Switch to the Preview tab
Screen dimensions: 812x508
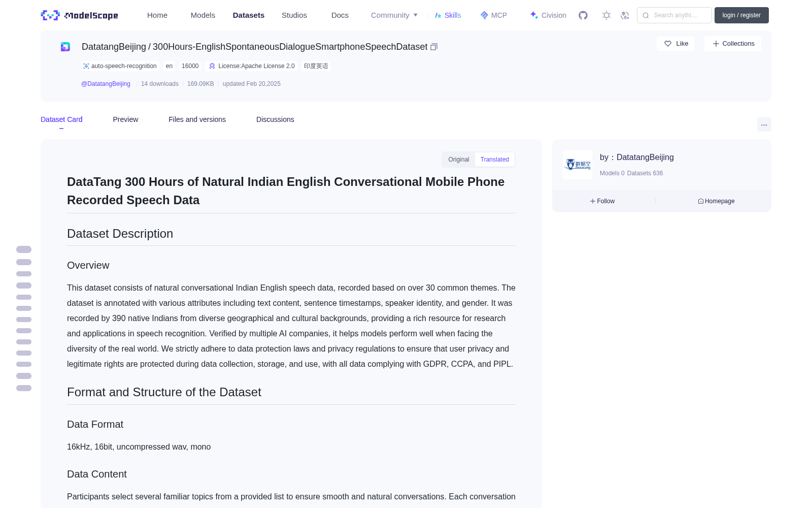(x=125, y=119)
